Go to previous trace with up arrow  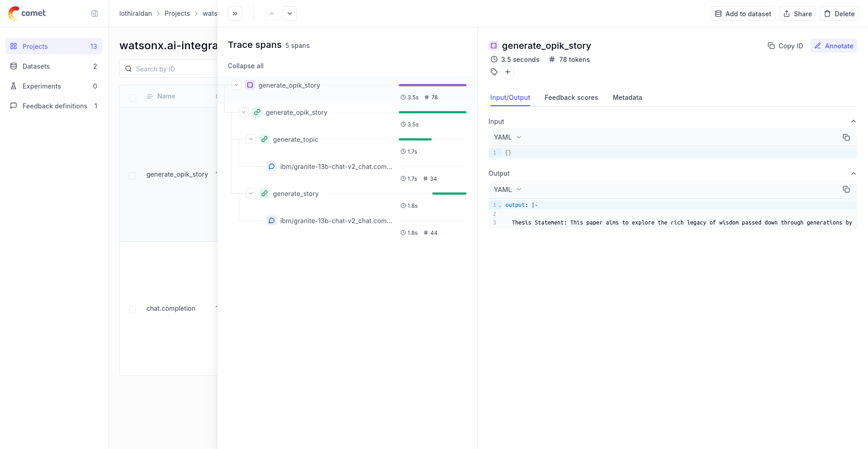click(272, 14)
